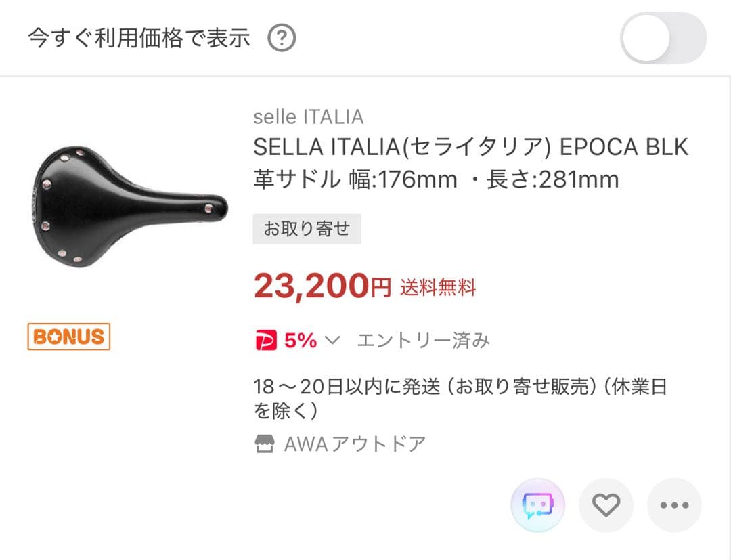Toggle the favorite heart on this product
The width and height of the screenshot is (731, 560).
click(x=606, y=505)
